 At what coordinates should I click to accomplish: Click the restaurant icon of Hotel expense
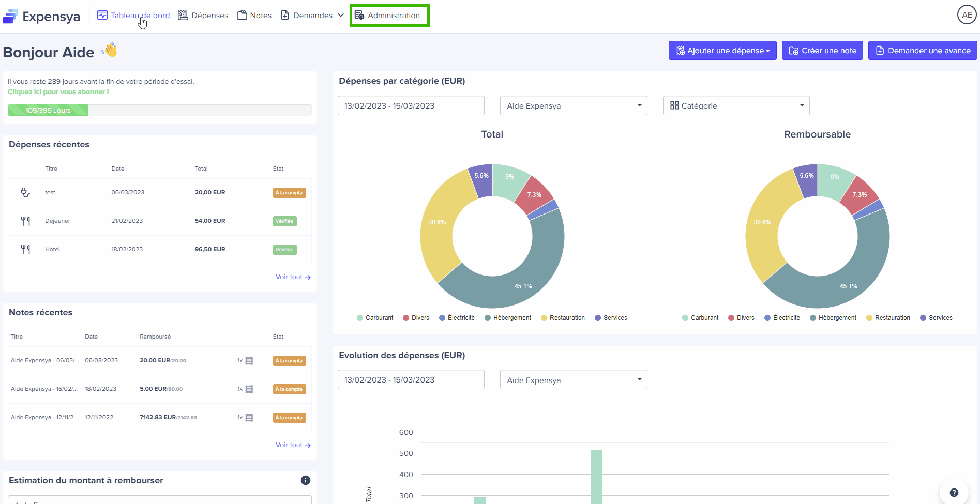(x=25, y=250)
